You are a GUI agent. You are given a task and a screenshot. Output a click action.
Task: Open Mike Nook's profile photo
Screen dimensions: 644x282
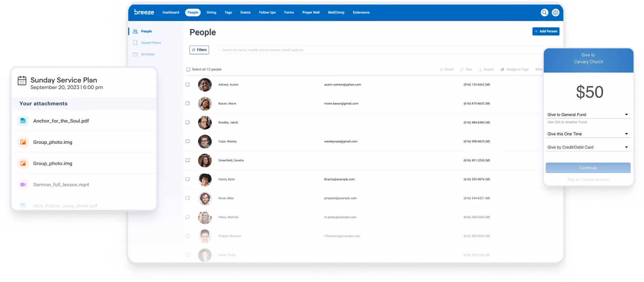click(x=205, y=198)
